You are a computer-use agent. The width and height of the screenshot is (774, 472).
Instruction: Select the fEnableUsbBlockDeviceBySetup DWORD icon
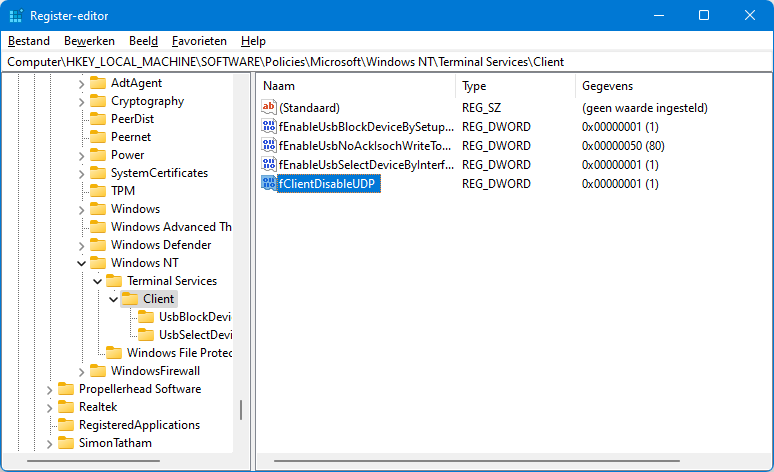(x=269, y=126)
